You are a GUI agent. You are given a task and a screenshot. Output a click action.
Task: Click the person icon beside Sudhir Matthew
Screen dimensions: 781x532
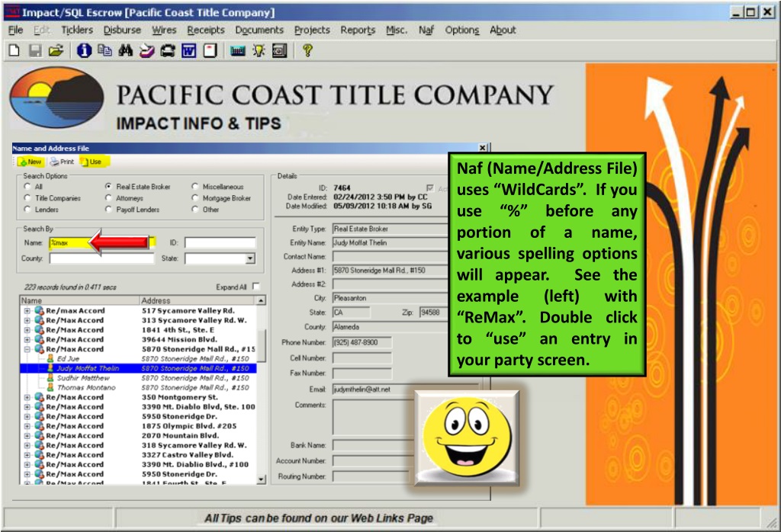pos(50,378)
